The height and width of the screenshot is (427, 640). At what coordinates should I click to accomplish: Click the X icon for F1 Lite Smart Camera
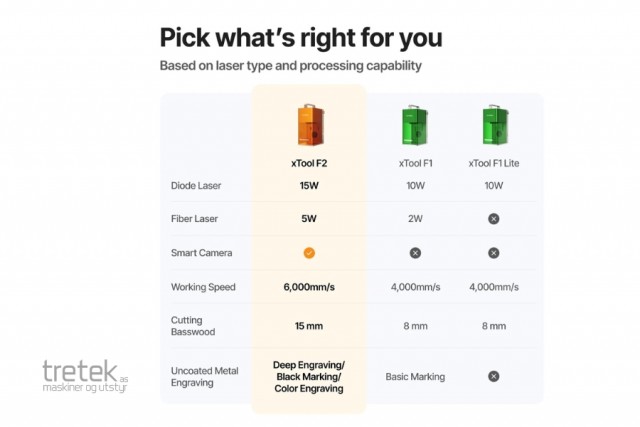tap(493, 253)
